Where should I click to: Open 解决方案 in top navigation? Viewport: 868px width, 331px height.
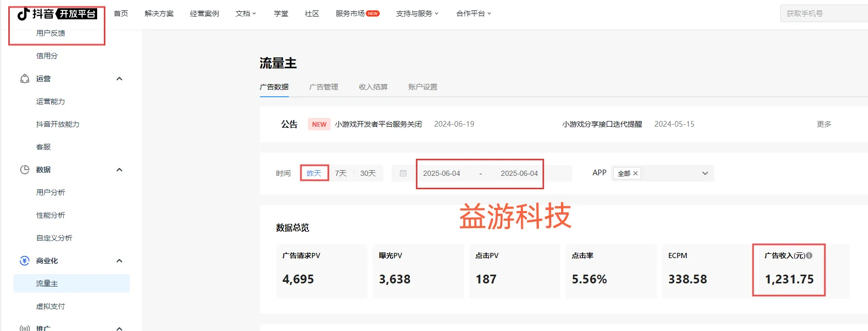pyautogui.click(x=159, y=13)
